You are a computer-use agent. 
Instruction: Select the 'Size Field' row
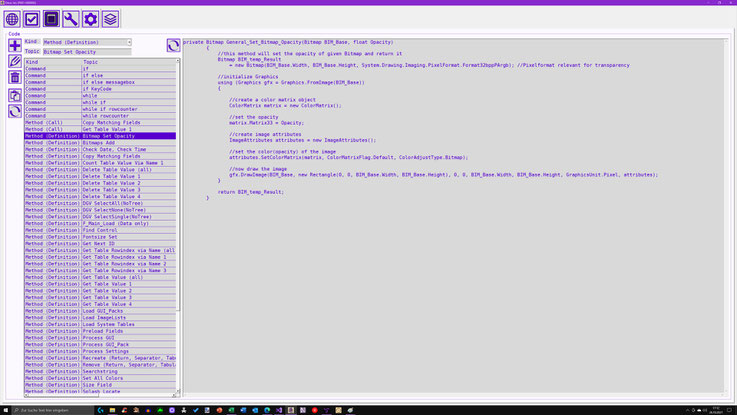[100, 385]
